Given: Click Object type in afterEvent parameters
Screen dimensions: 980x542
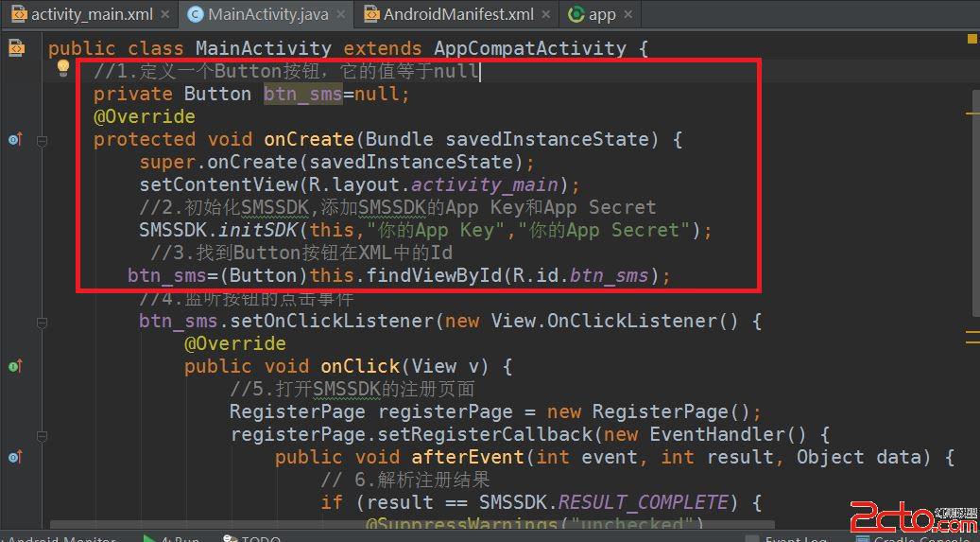Looking at the screenshot, I should click(x=830, y=457).
